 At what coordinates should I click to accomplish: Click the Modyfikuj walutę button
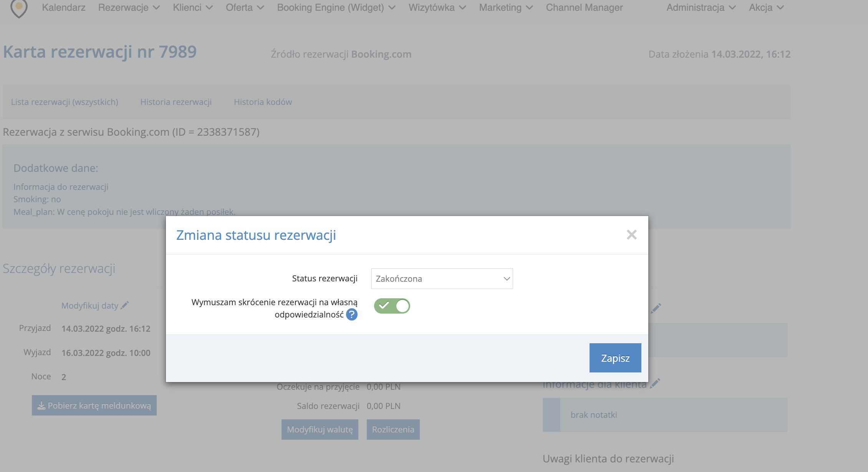[x=320, y=429]
